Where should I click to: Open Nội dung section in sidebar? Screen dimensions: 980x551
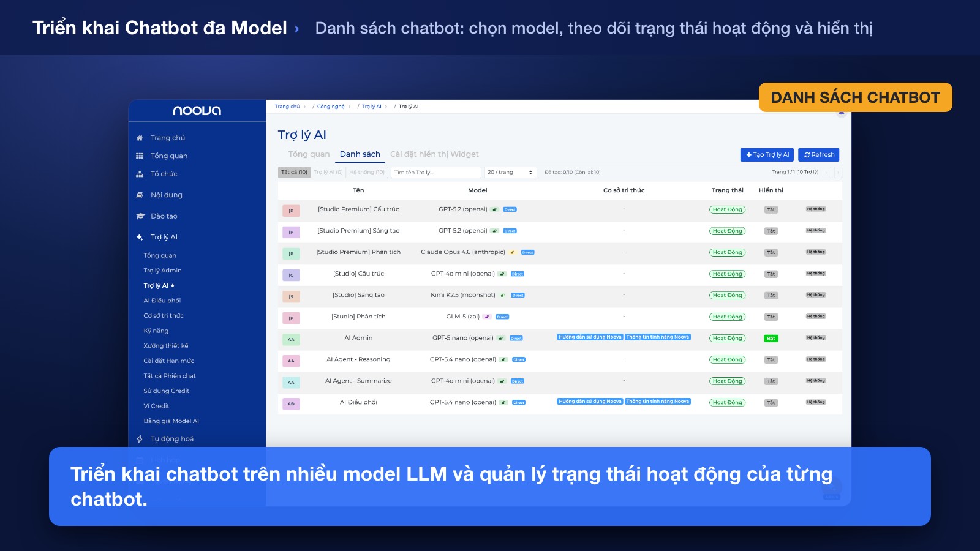166,195
